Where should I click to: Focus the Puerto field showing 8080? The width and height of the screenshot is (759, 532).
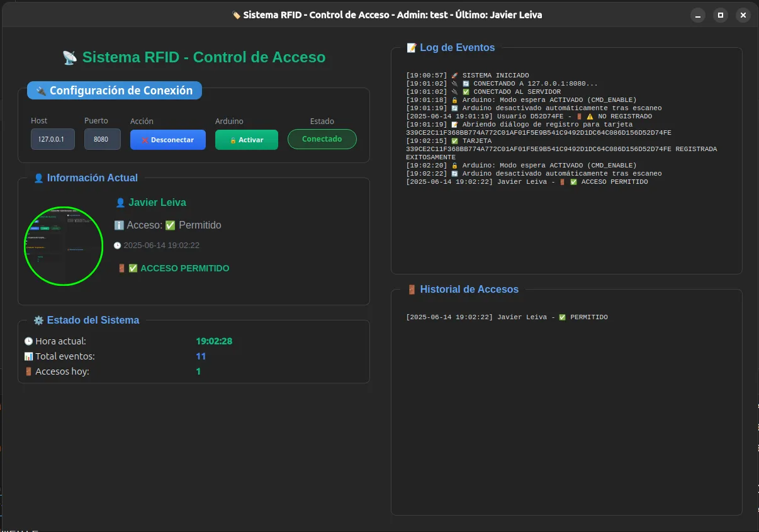(x=103, y=139)
